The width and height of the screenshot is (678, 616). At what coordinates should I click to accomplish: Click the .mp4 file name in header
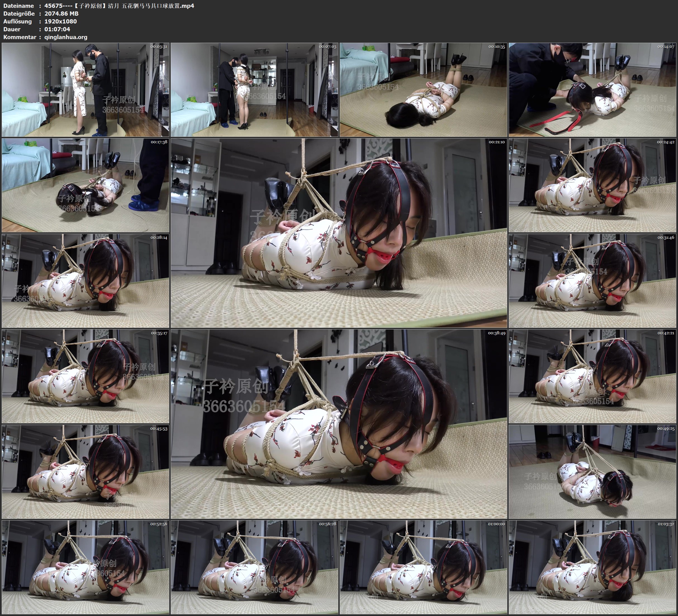point(119,6)
